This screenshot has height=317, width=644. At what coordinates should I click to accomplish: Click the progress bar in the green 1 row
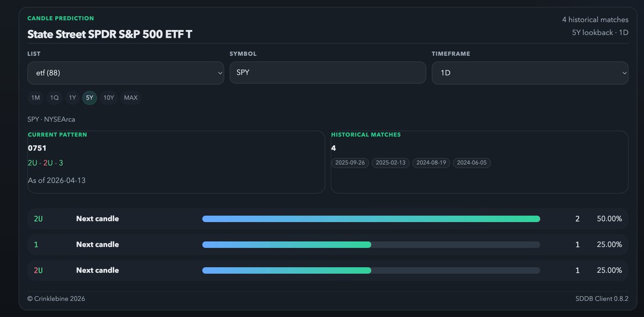click(x=371, y=244)
